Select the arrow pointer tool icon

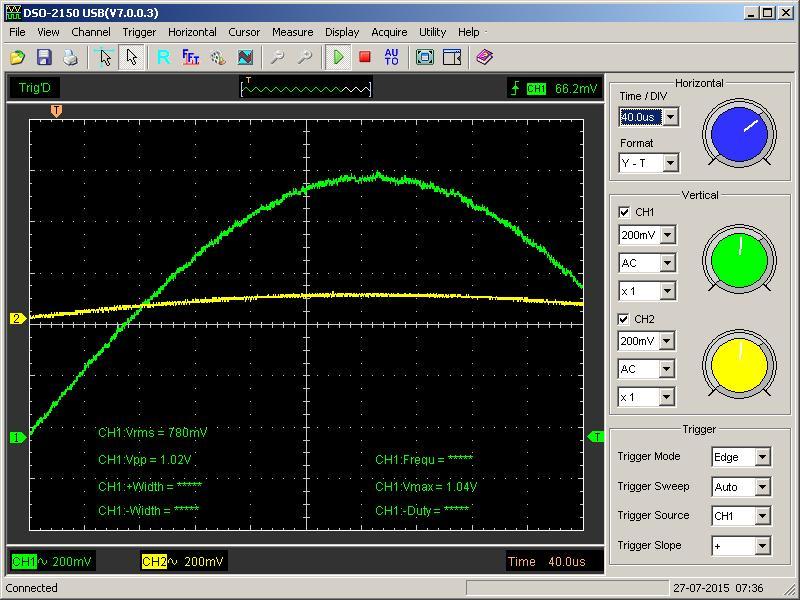point(132,57)
